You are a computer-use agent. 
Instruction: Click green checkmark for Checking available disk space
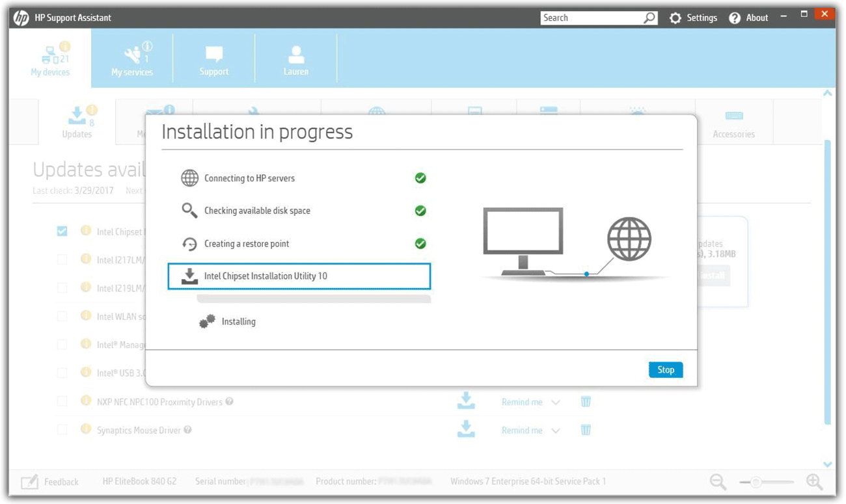click(x=420, y=210)
